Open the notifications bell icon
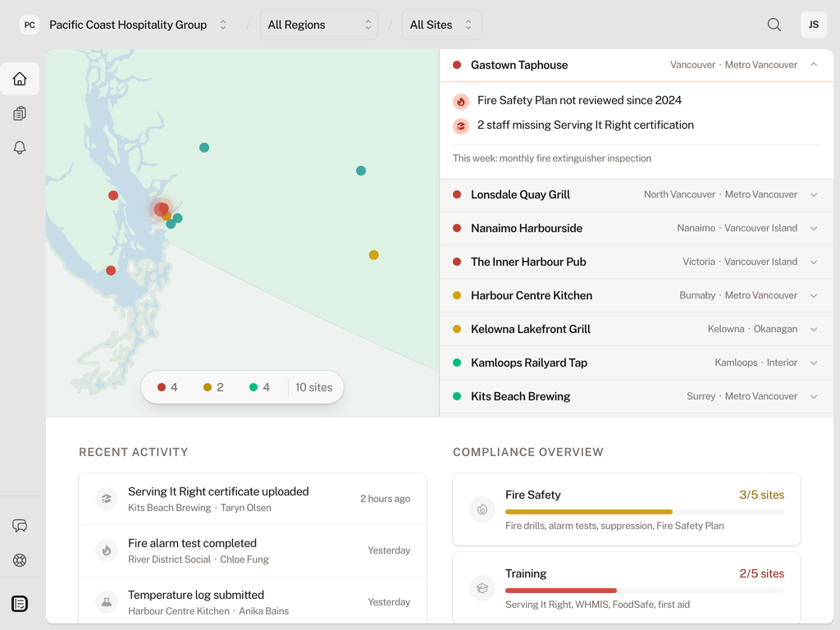 [x=20, y=148]
